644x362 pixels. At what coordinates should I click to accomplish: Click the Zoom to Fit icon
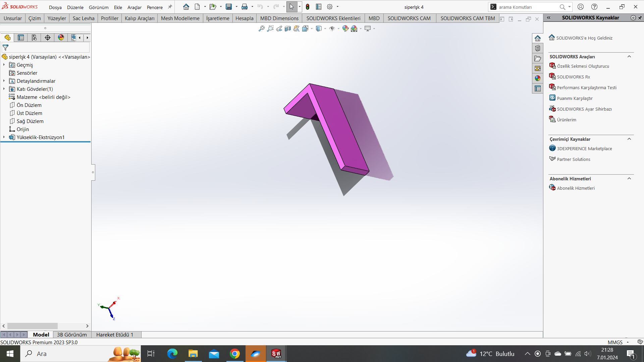[x=262, y=29]
